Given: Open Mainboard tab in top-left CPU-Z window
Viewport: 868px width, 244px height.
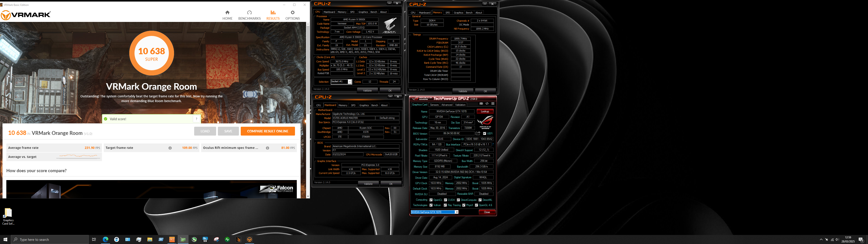Looking at the screenshot, I should tap(329, 12).
